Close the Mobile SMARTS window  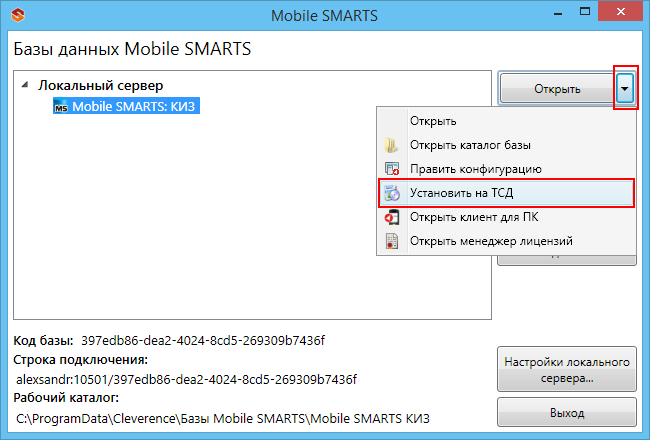[x=621, y=12]
